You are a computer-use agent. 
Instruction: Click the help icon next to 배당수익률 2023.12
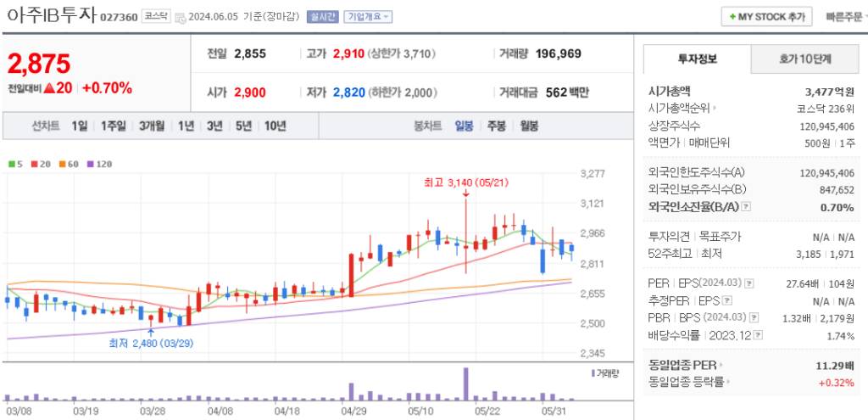758,335
